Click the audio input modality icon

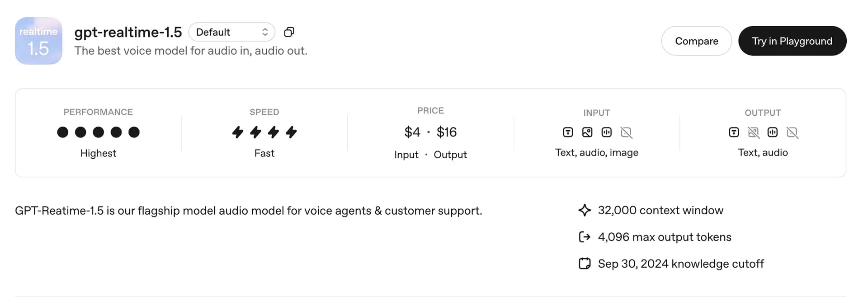[x=607, y=132]
